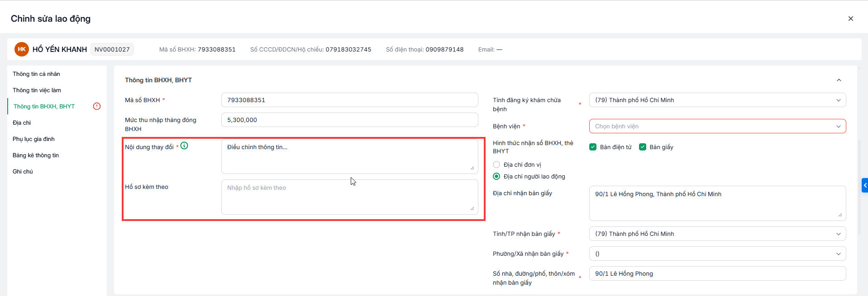
Task: Click blue side panel arrow tab
Action: pyautogui.click(x=865, y=185)
